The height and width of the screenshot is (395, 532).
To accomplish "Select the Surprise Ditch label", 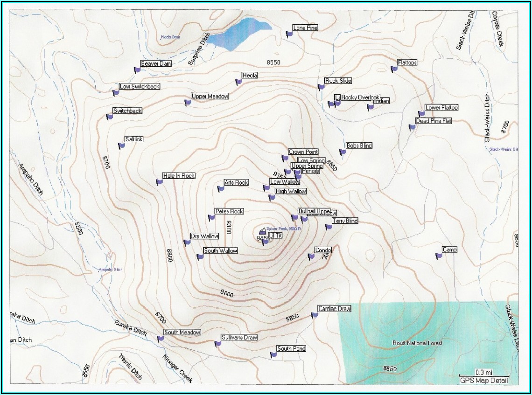I will coord(199,49).
